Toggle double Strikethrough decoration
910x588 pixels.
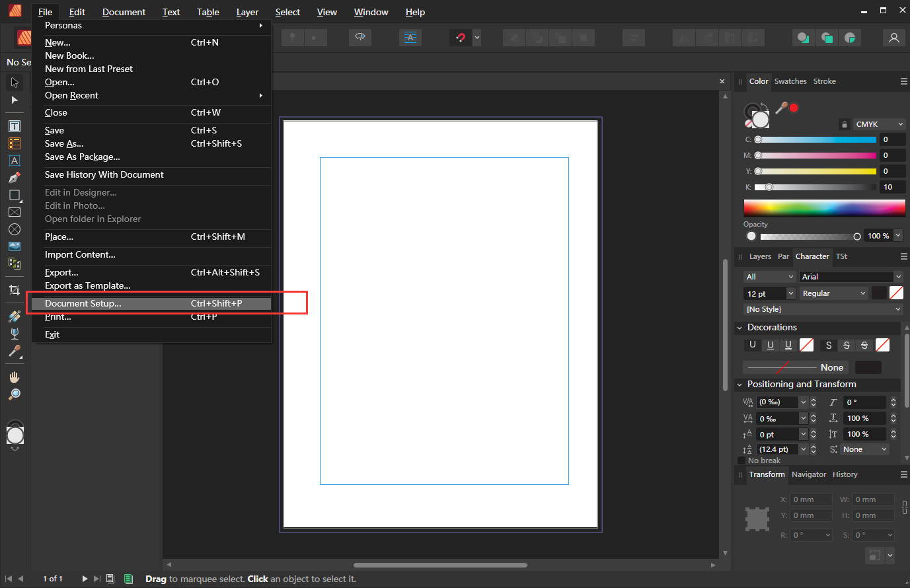click(864, 345)
